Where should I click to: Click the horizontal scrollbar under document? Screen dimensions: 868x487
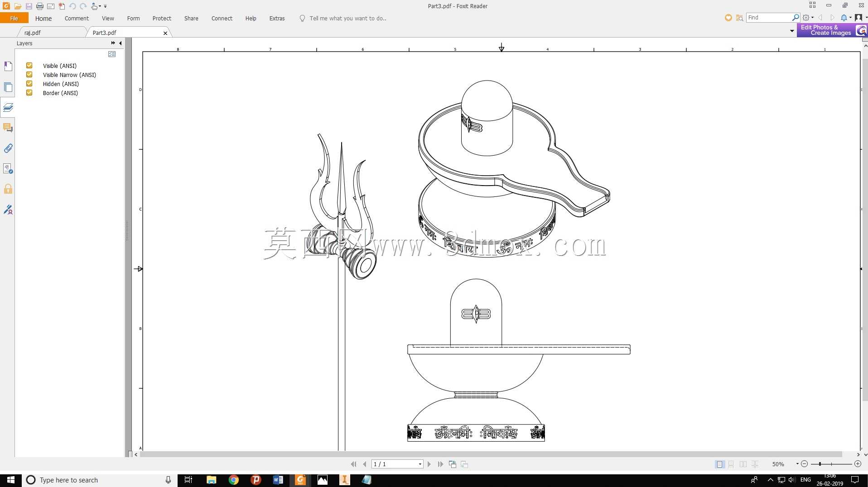(491, 454)
